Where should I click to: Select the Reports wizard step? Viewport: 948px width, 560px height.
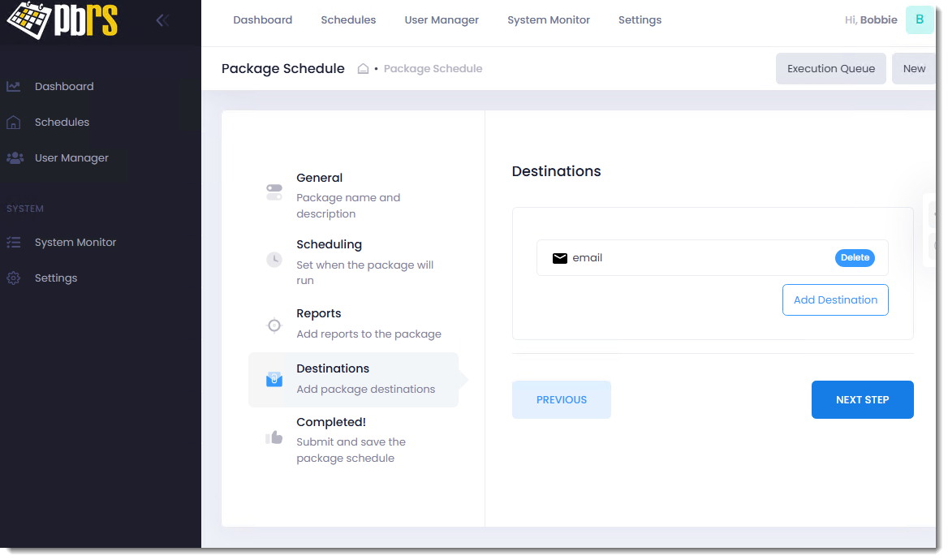coord(318,313)
